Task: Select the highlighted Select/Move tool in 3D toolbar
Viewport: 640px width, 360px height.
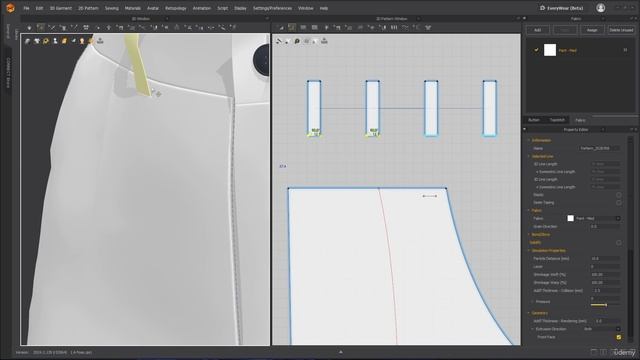Action: tap(40, 27)
